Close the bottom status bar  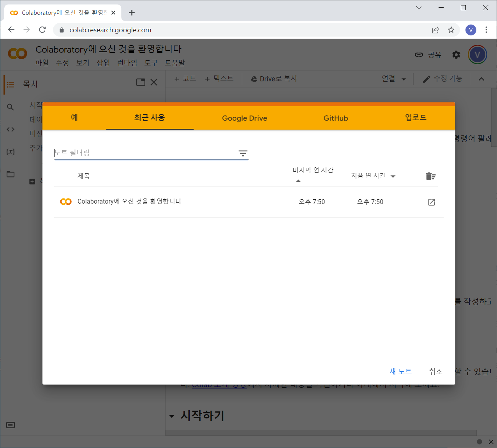click(491, 442)
